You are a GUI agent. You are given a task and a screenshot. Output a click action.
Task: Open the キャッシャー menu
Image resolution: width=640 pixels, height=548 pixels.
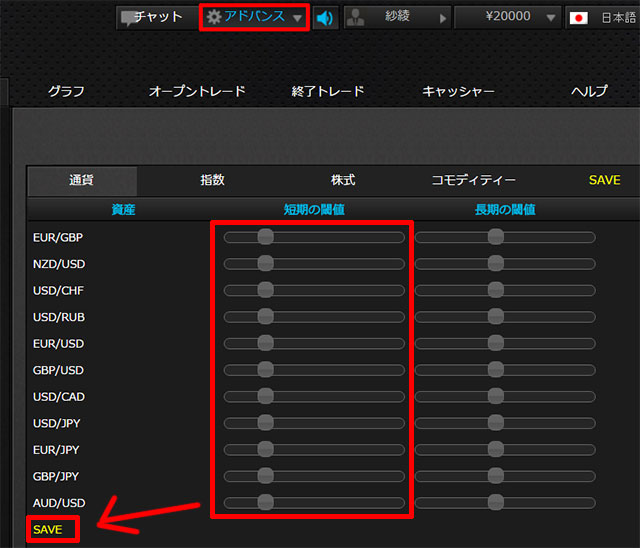coord(458,91)
